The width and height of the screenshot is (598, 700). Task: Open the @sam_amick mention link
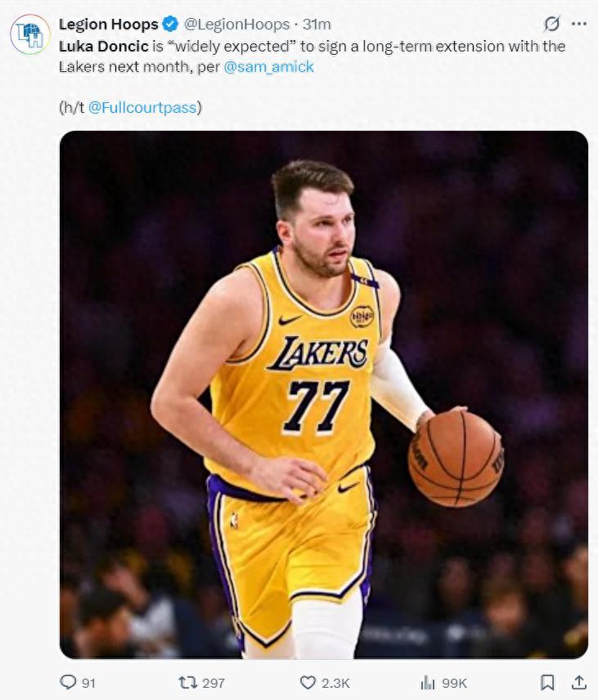pos(268,67)
